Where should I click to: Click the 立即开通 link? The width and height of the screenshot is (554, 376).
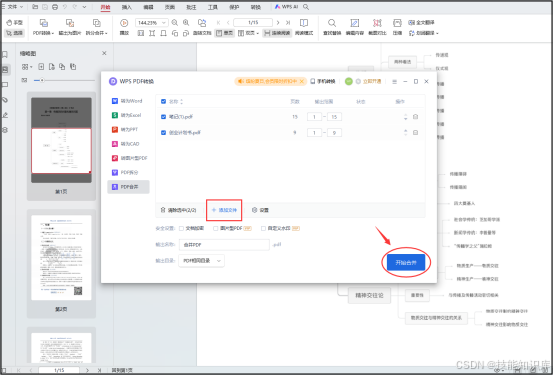372,81
